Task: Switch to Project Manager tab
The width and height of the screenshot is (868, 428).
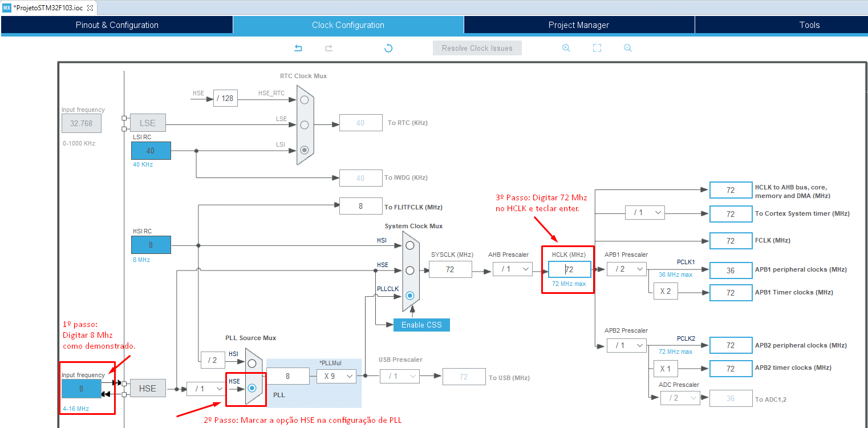Action: point(579,25)
